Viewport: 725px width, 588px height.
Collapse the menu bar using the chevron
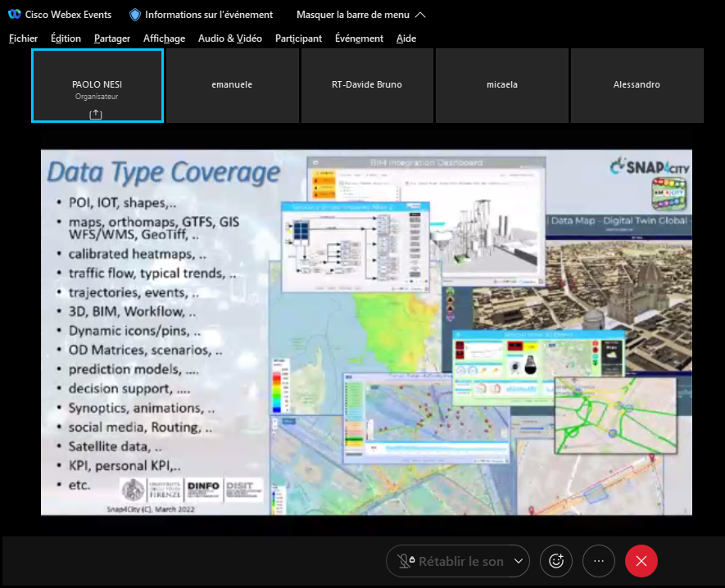pos(419,15)
